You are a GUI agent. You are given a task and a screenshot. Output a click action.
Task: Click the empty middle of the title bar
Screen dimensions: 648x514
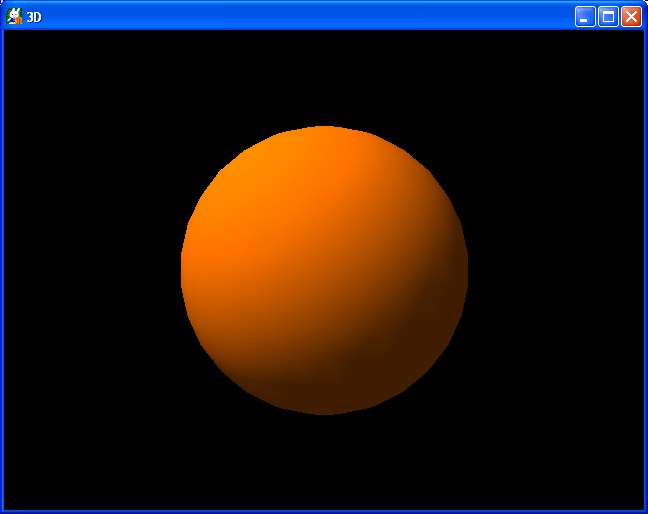[300, 16]
